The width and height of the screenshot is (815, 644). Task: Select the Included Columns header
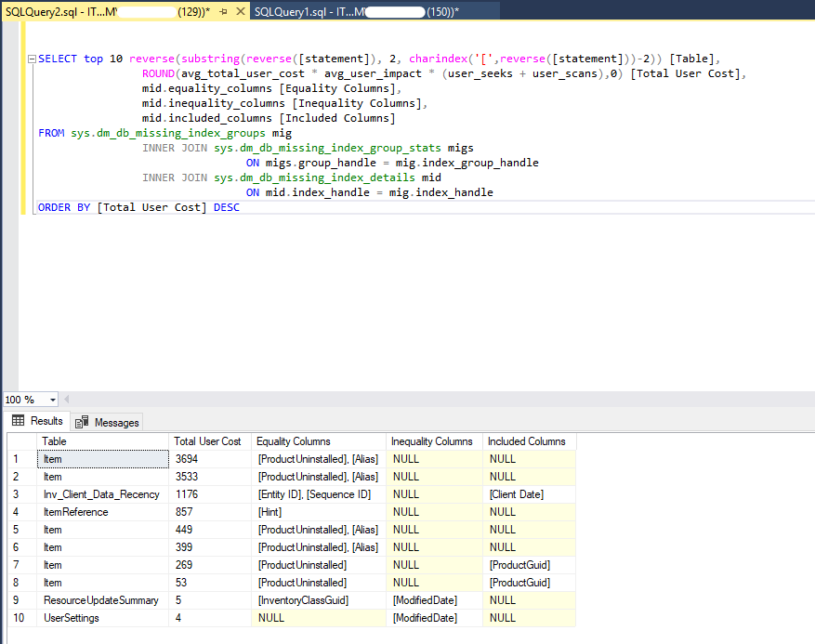click(x=526, y=441)
